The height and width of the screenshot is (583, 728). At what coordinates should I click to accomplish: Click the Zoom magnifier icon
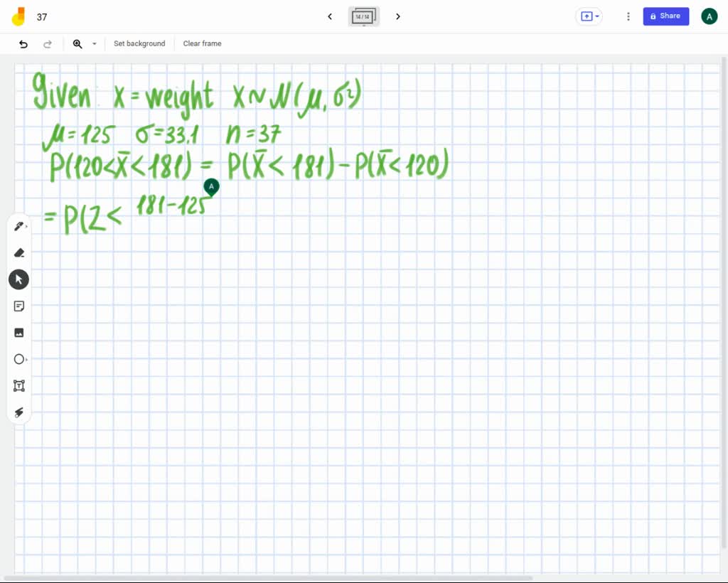coord(77,44)
